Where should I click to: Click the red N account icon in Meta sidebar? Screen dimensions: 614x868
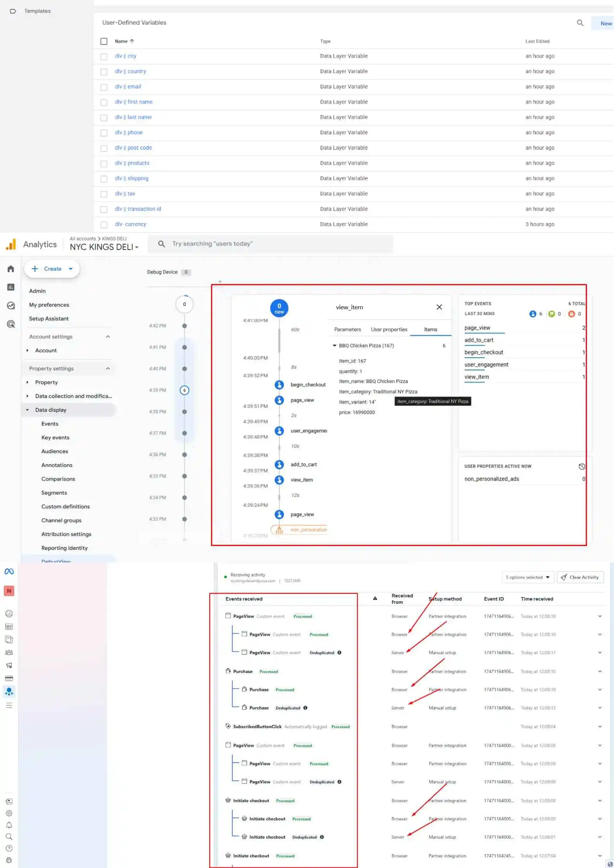pyautogui.click(x=9, y=591)
